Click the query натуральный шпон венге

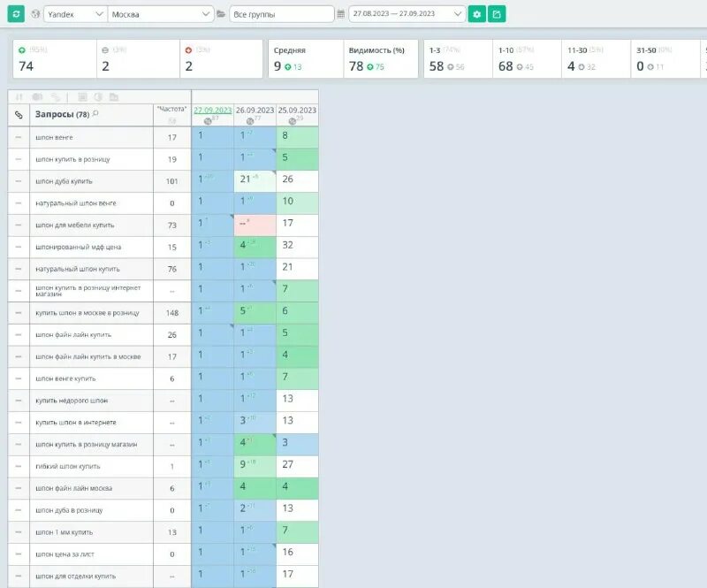(x=76, y=203)
